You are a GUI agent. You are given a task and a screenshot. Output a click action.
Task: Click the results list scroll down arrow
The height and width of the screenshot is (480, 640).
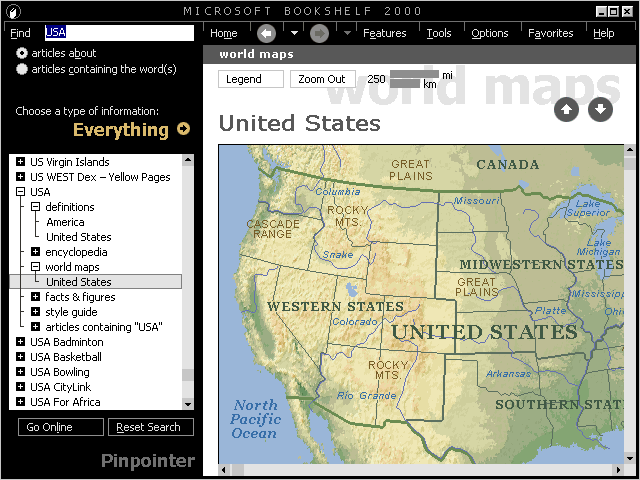(188, 404)
